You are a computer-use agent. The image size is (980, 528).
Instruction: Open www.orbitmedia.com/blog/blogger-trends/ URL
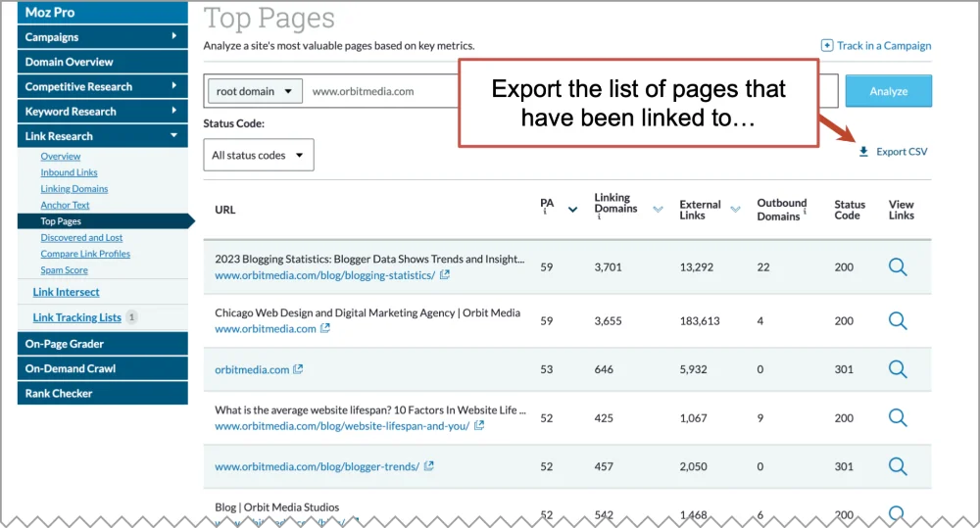(x=317, y=466)
